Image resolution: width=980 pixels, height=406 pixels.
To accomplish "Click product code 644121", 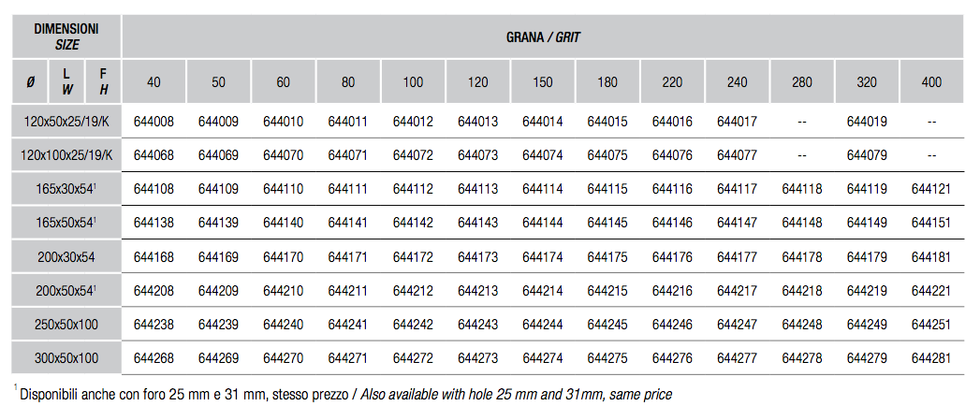I will pos(931,189).
